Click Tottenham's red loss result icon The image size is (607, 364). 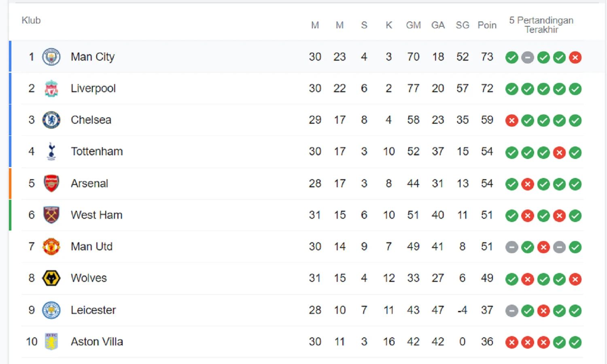pos(559,152)
